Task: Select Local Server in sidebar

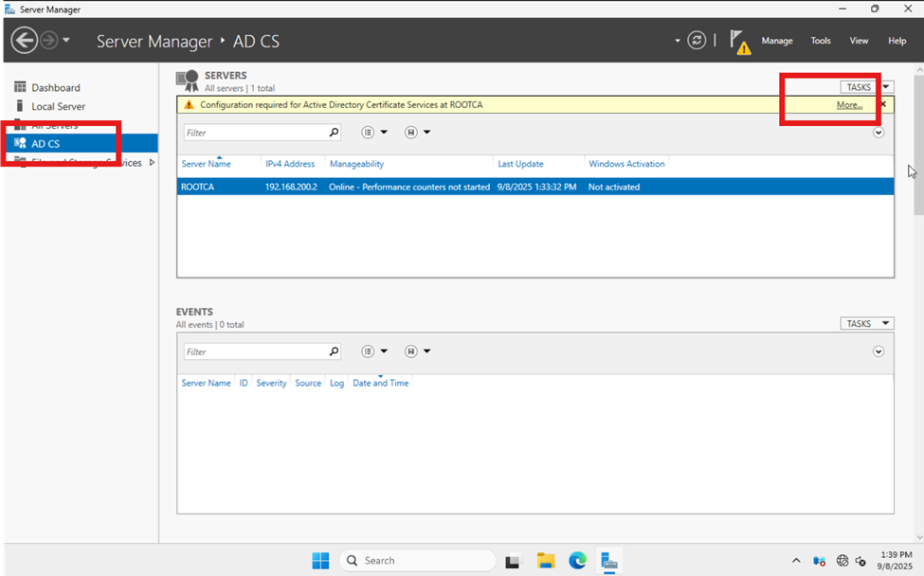Action: coord(58,106)
